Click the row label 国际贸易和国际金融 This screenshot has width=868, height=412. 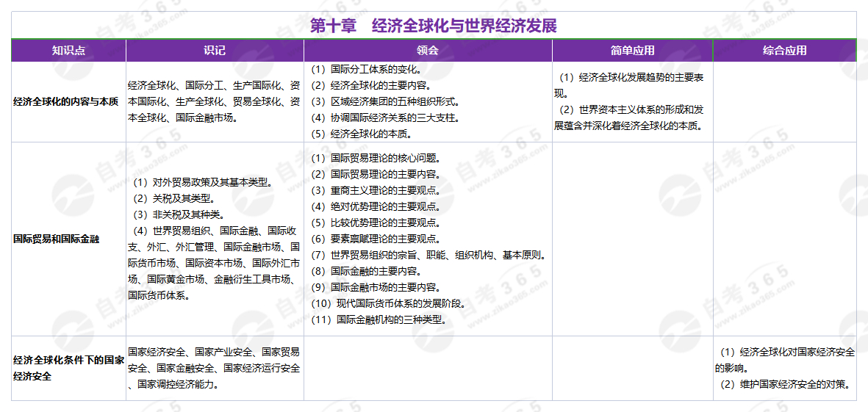57,239
